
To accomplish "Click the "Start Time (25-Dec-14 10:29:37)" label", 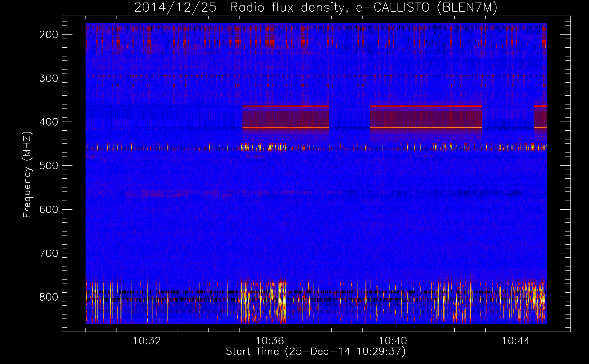I will pos(316,352).
